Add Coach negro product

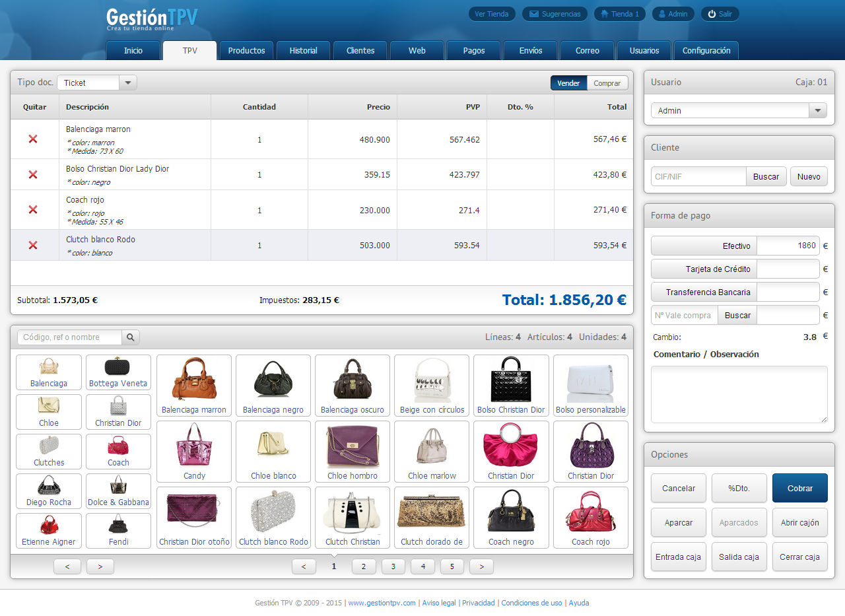(x=511, y=518)
